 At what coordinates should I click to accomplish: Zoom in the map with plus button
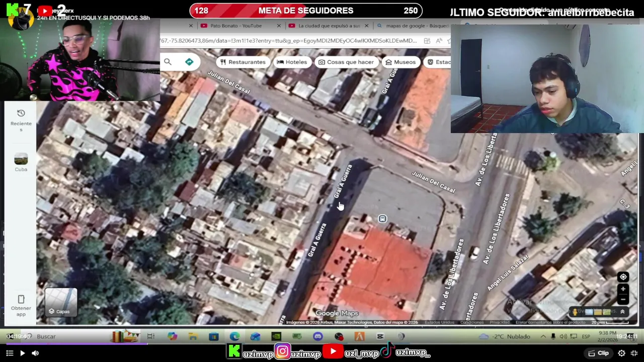coord(623,289)
